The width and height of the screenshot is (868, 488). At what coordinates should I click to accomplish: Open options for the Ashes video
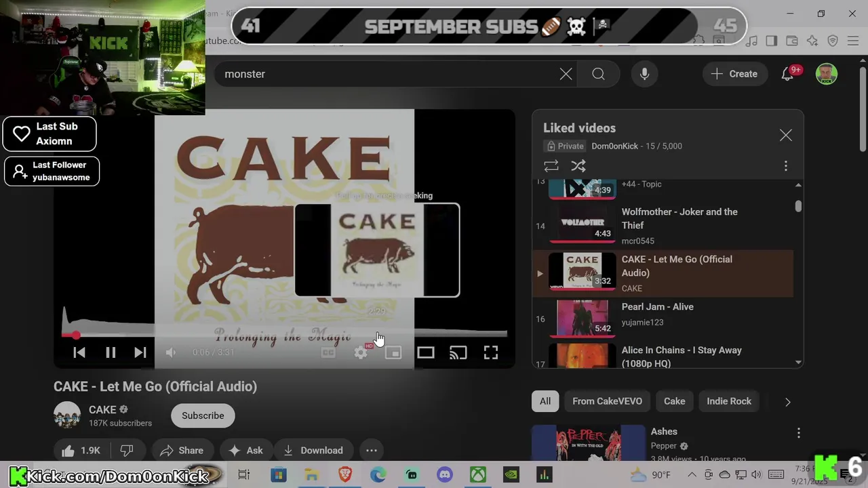click(x=798, y=432)
